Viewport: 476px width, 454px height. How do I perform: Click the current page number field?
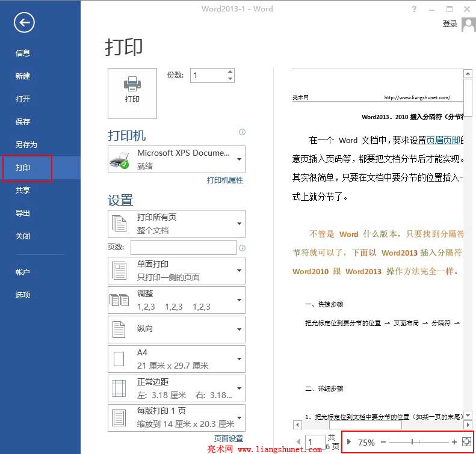coord(315,442)
